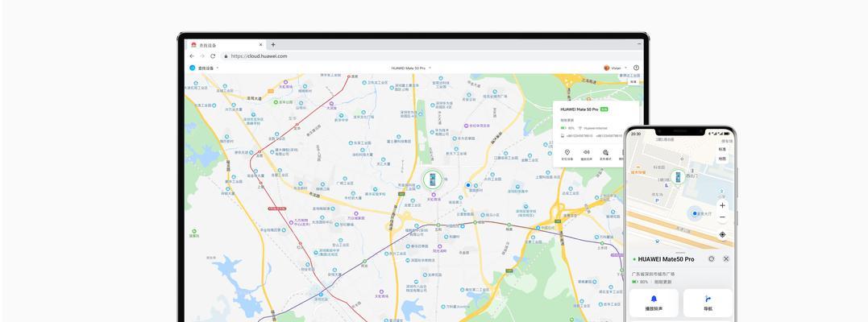Zoom out with the minus button on phone map
Viewport: 868px width, 322px height.
click(x=722, y=218)
